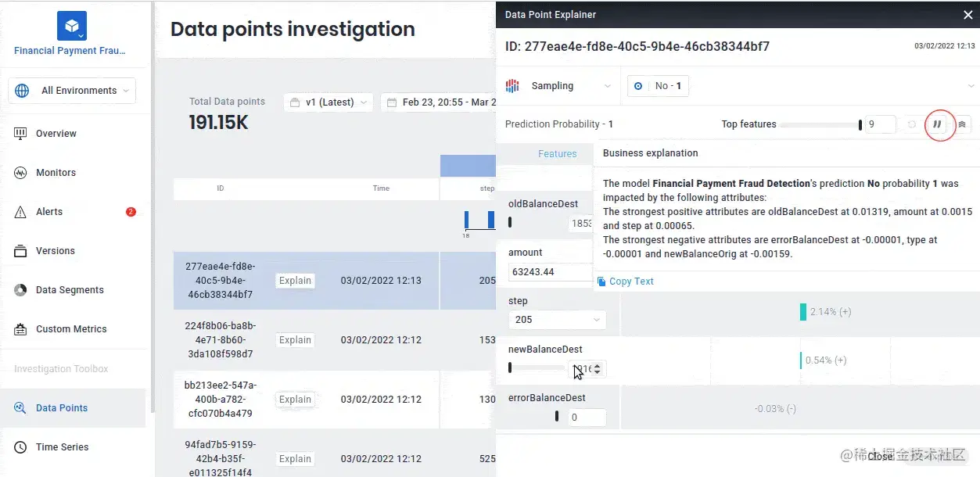Go to Monitors in sidebar
This screenshot has width=980, height=477.
coord(56,173)
